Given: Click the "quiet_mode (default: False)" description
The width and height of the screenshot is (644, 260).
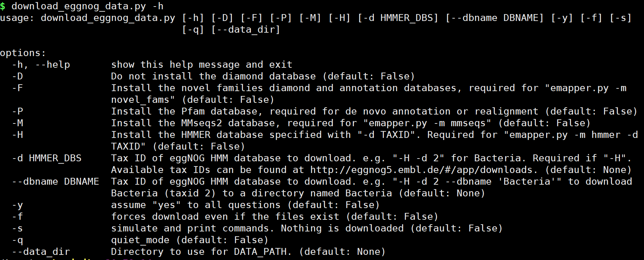Looking at the screenshot, I should [x=190, y=240].
